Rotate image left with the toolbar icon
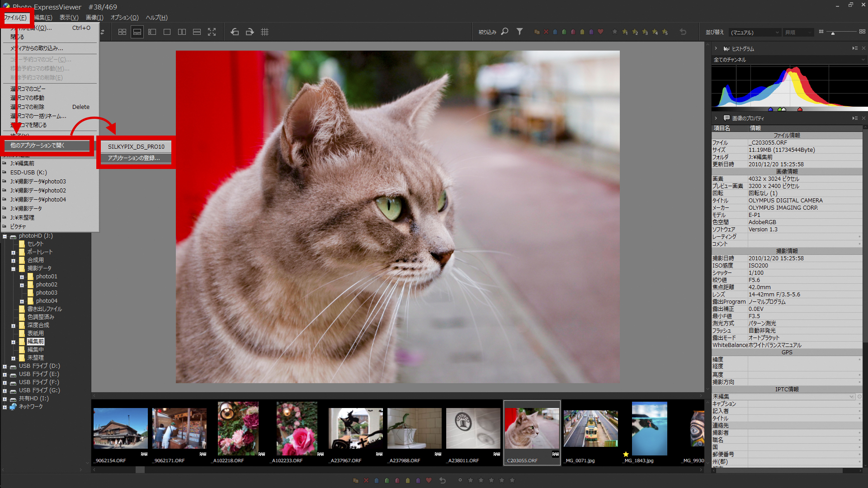The height and width of the screenshot is (488, 868). pos(235,32)
